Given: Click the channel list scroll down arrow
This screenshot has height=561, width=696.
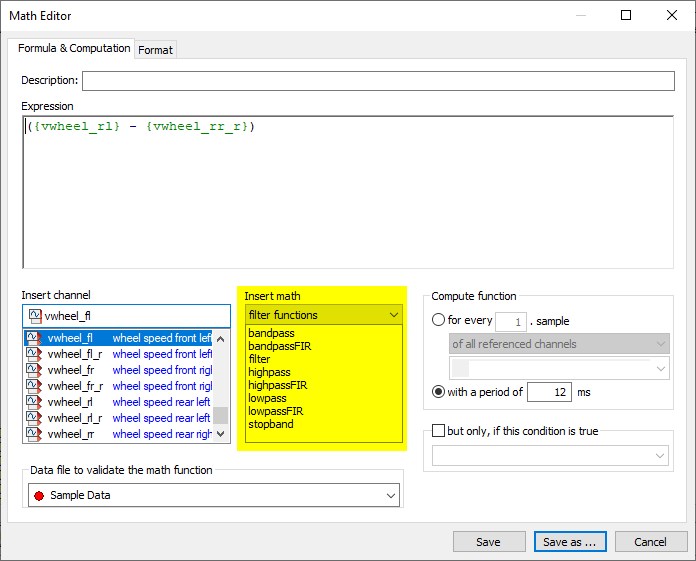Looking at the screenshot, I should point(221,434).
